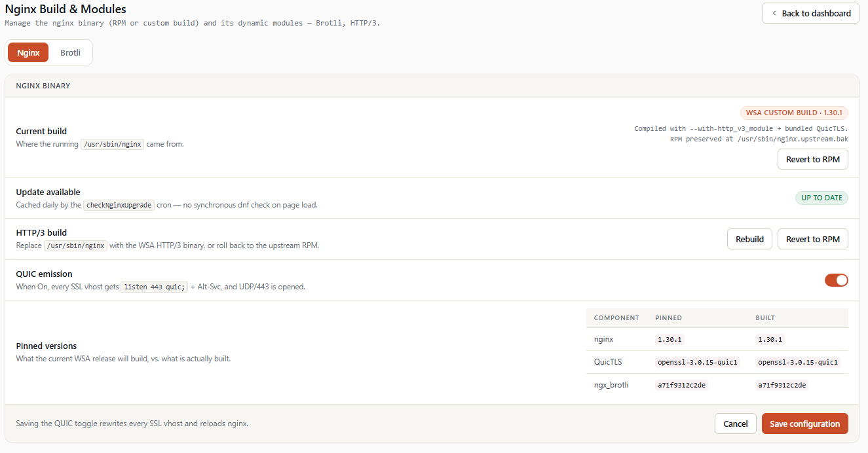Click the PINNED column header
Viewport: 868px width, 453px height.
[x=668, y=318]
